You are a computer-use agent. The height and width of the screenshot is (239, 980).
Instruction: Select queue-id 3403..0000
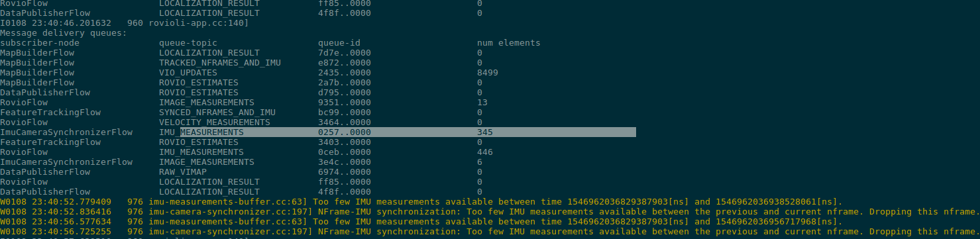[x=345, y=142]
